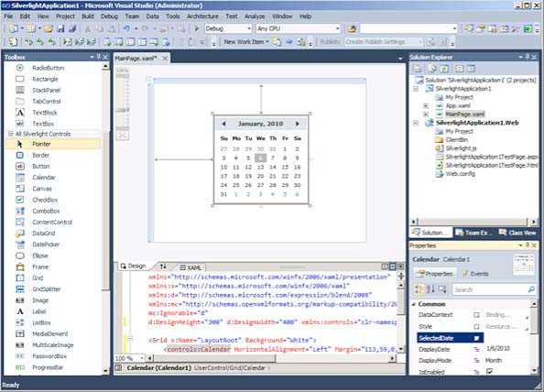This screenshot has width=544, height=392.
Task: Select Web.config in Solution Explorer
Action: pyautogui.click(x=460, y=173)
